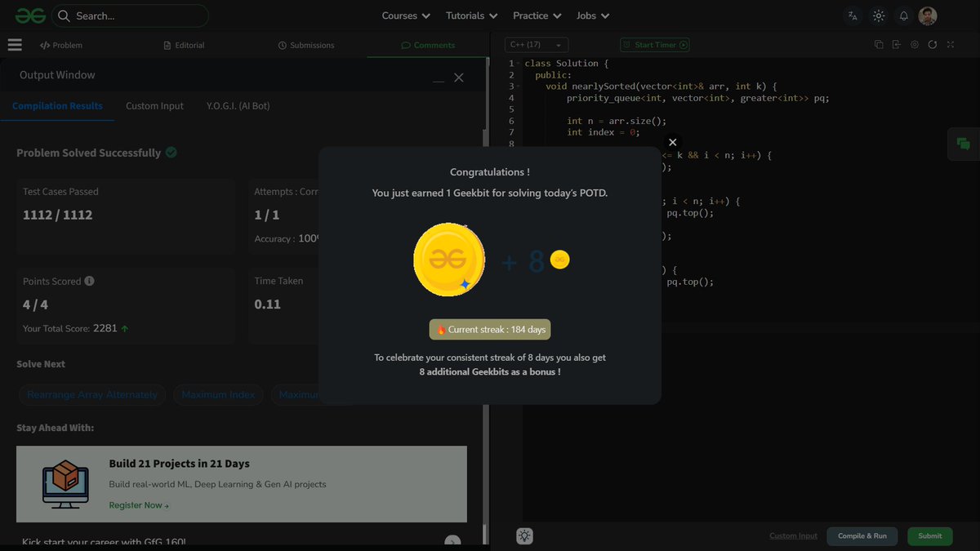This screenshot has height=551, width=980.
Task: Click the 4 / 4 points value
Action: pyautogui.click(x=36, y=304)
